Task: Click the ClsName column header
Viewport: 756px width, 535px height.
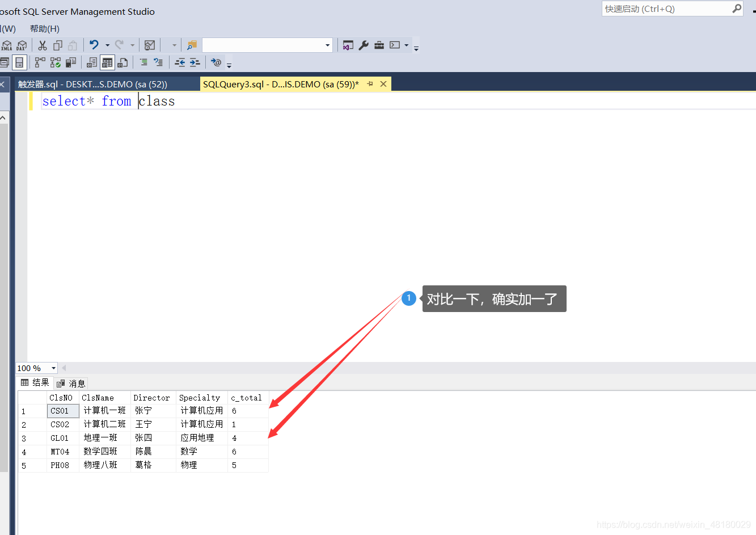Action: (105, 398)
